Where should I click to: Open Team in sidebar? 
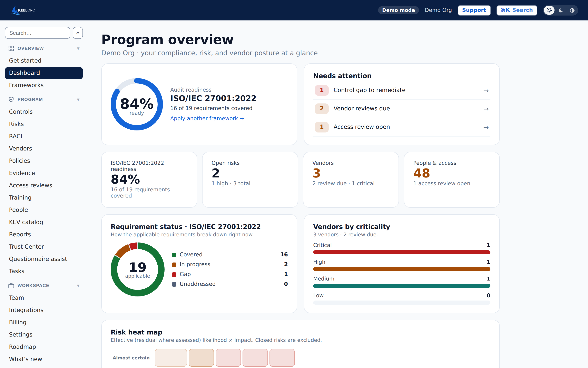click(44, 298)
